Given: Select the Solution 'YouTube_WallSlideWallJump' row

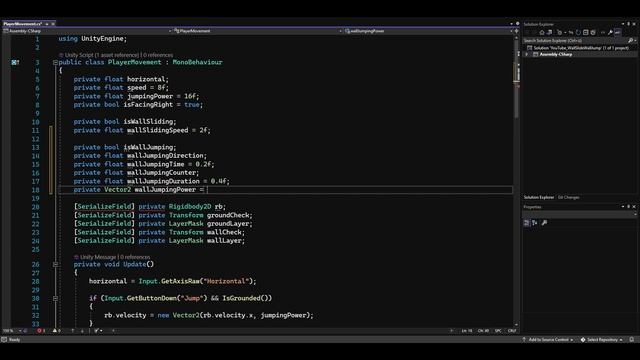Looking at the screenshot, I should (580, 48).
